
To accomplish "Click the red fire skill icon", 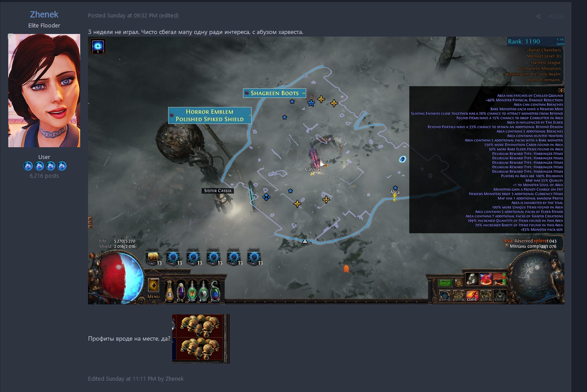I will click(x=486, y=279).
